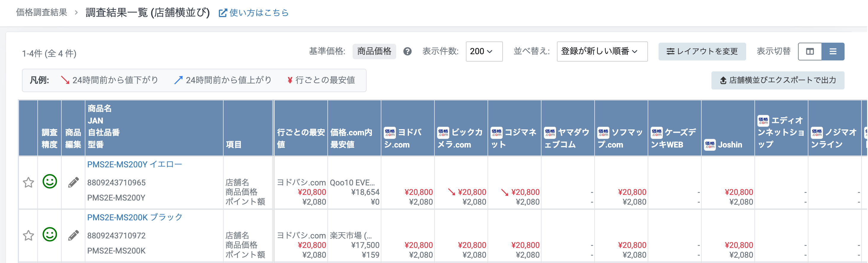
Task: Click 価格.com icon in ビックカメラ.com header
Action: pyautogui.click(x=443, y=132)
